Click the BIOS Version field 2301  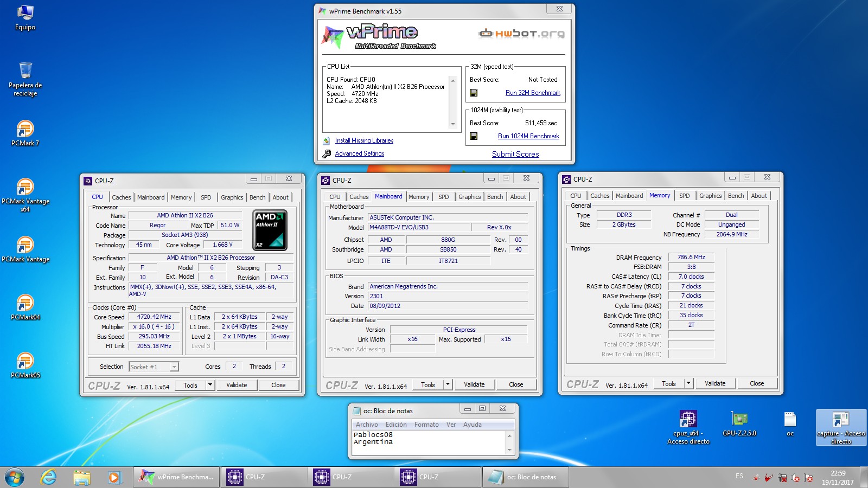(x=448, y=296)
